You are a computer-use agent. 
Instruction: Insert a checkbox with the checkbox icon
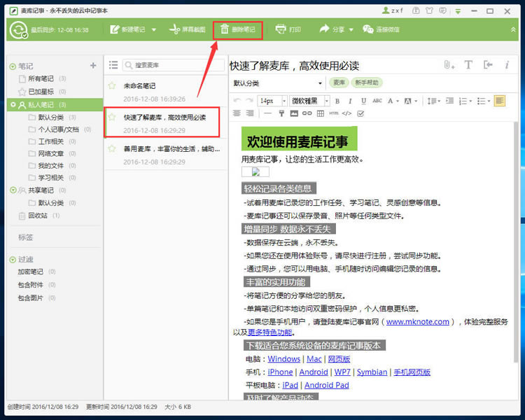tap(360, 113)
